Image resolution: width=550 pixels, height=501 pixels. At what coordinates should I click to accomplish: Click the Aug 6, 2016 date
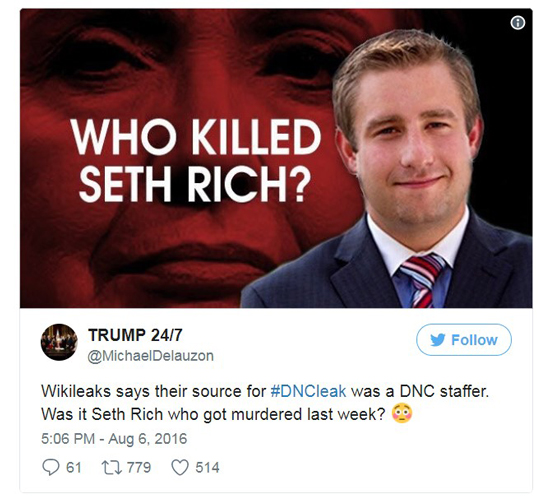click(148, 439)
